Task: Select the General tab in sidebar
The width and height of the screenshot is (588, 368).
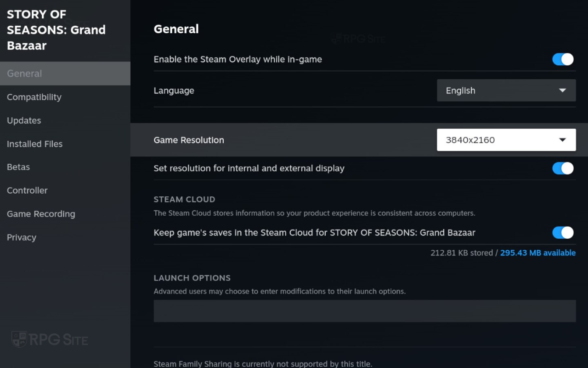Action: [x=65, y=74]
